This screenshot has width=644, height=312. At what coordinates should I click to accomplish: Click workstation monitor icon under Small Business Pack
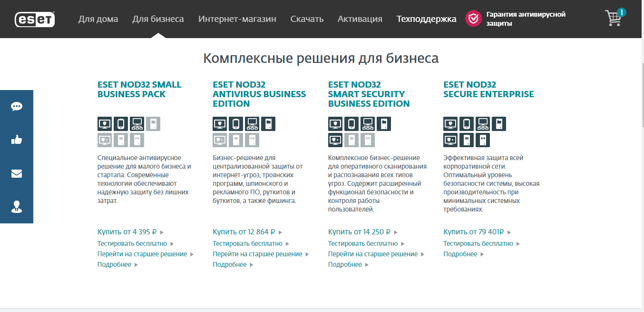click(105, 124)
